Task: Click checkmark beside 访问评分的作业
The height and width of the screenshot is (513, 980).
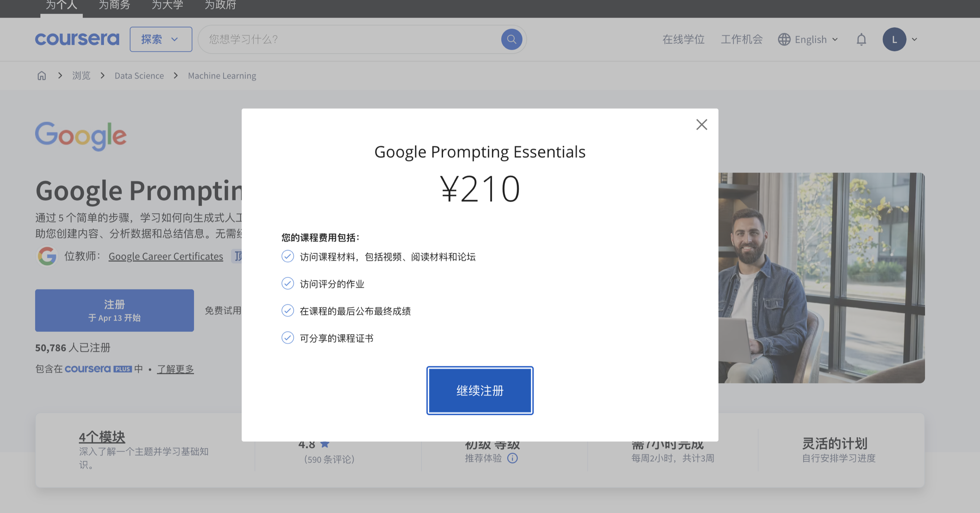Action: coord(288,283)
